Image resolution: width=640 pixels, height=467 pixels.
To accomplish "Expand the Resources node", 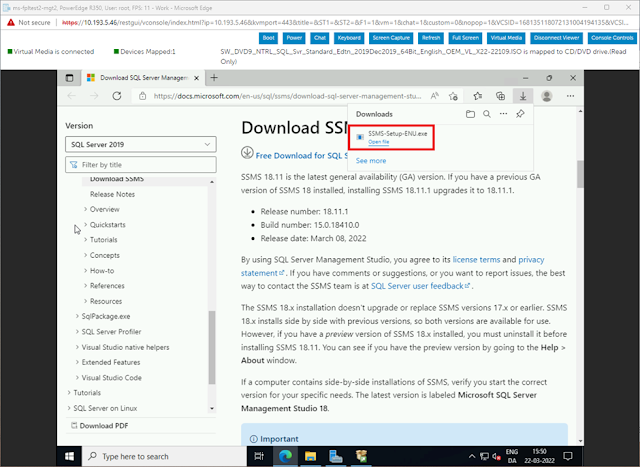I will 85,301.
